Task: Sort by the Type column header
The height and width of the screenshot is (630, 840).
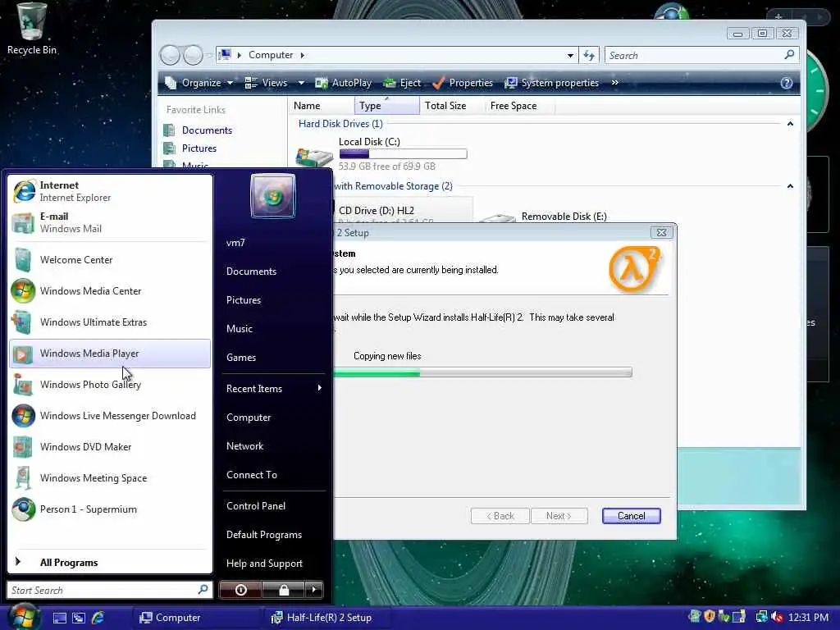Action: pos(387,106)
